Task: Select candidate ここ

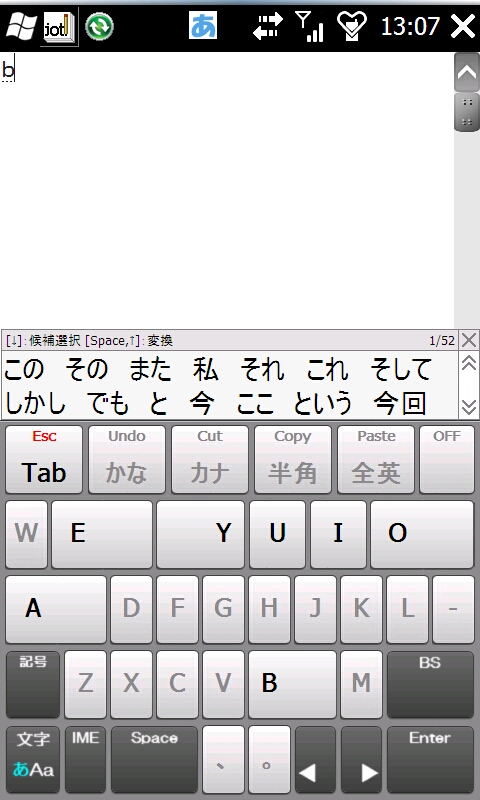Action: click(256, 403)
